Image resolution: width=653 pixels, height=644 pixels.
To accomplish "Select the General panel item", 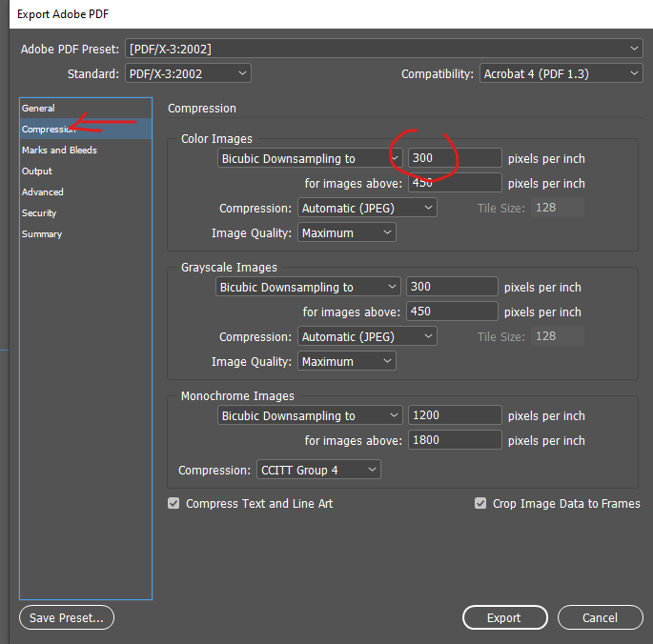I will 86,109.
